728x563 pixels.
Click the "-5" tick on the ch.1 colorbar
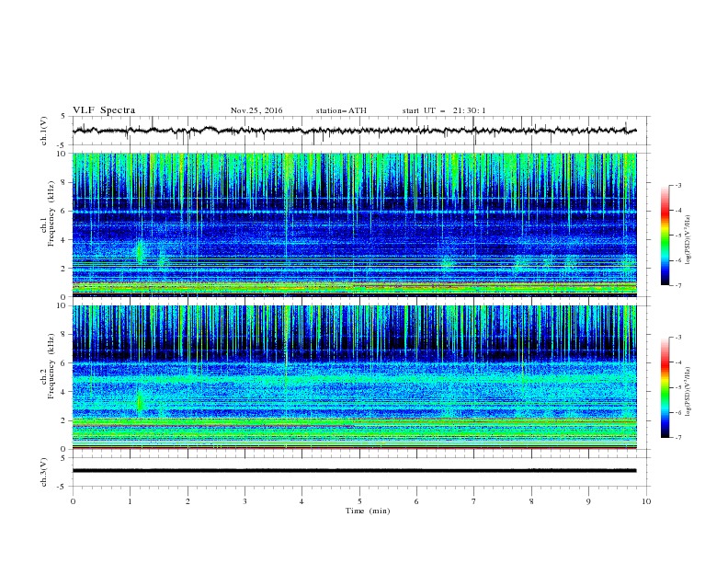point(677,236)
